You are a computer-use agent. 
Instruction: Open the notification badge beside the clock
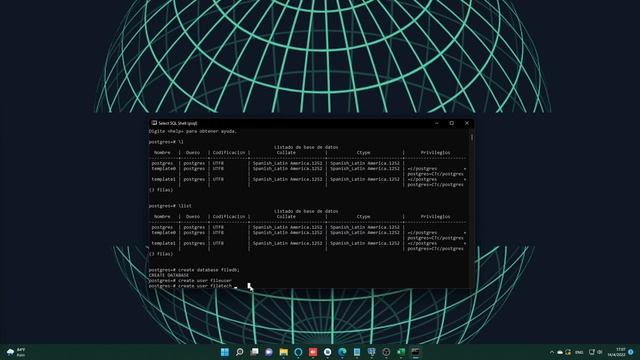(x=631, y=352)
